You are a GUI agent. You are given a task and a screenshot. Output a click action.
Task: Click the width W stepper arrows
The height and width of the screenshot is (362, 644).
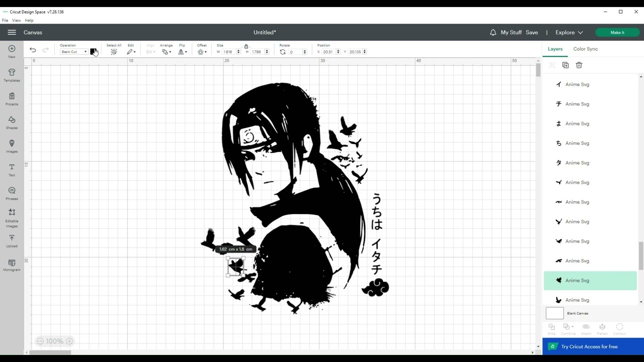[238, 52]
